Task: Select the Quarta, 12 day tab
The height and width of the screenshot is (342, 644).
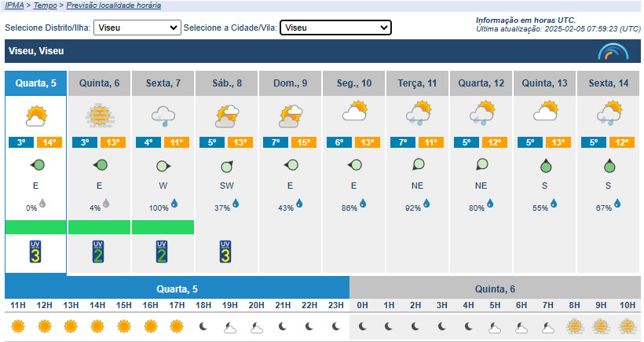Action: pos(481,83)
